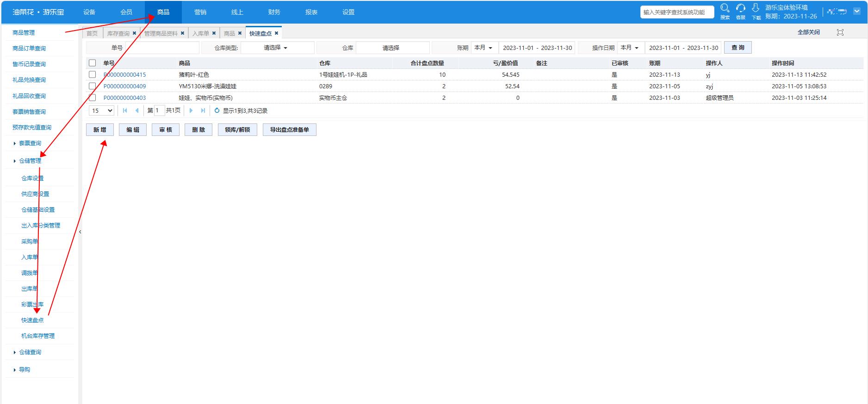
Task: Open the 会员 top menu
Action: (x=126, y=12)
